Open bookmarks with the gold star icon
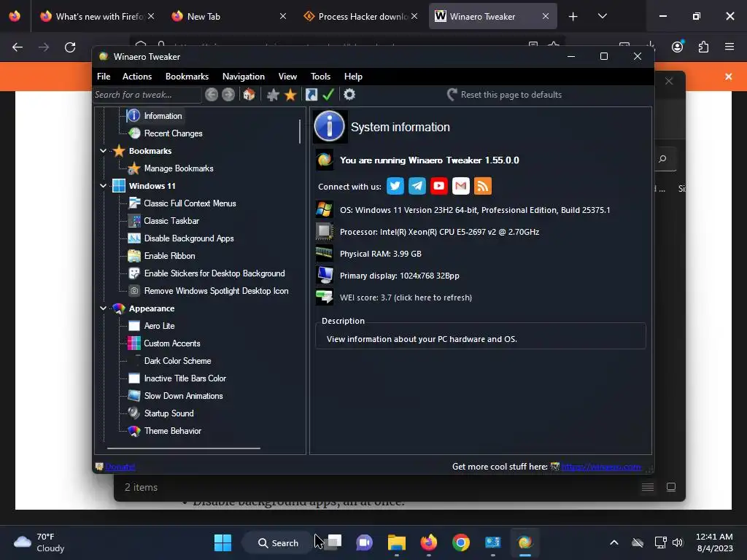 (290, 95)
